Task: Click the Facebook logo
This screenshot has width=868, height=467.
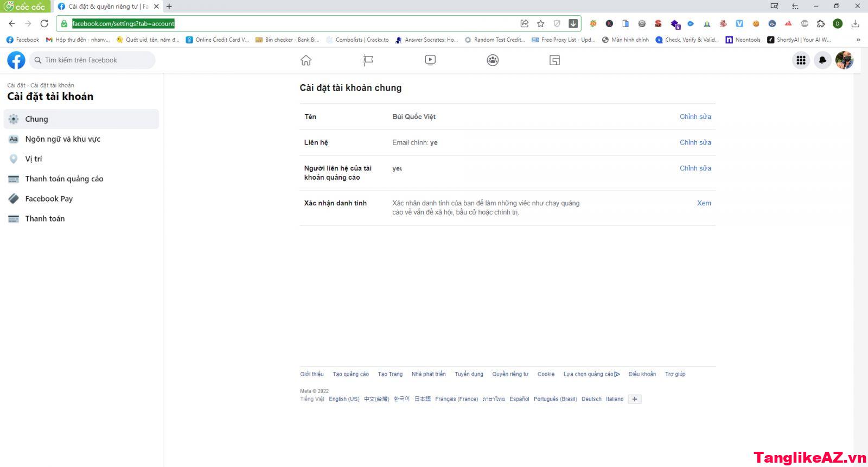Action: click(16, 60)
